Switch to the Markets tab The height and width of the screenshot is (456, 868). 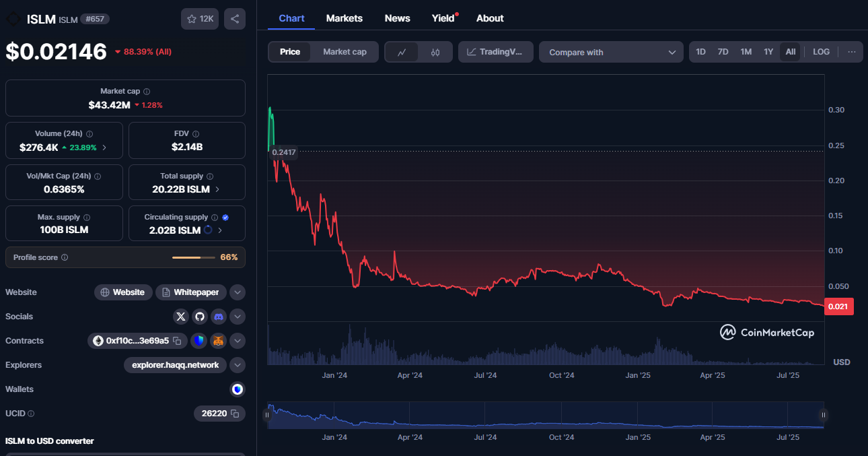(x=345, y=18)
